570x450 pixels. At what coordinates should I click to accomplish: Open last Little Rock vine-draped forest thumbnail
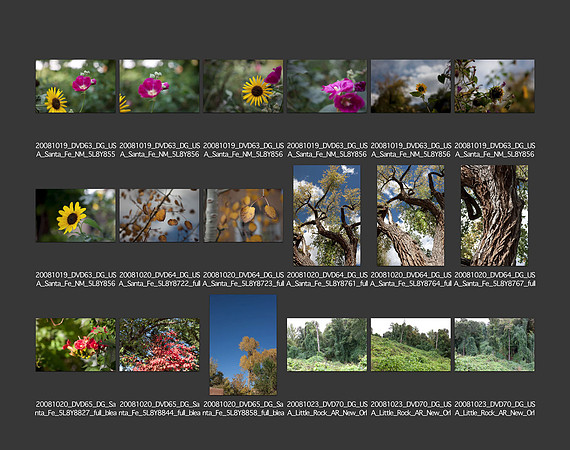(x=494, y=345)
